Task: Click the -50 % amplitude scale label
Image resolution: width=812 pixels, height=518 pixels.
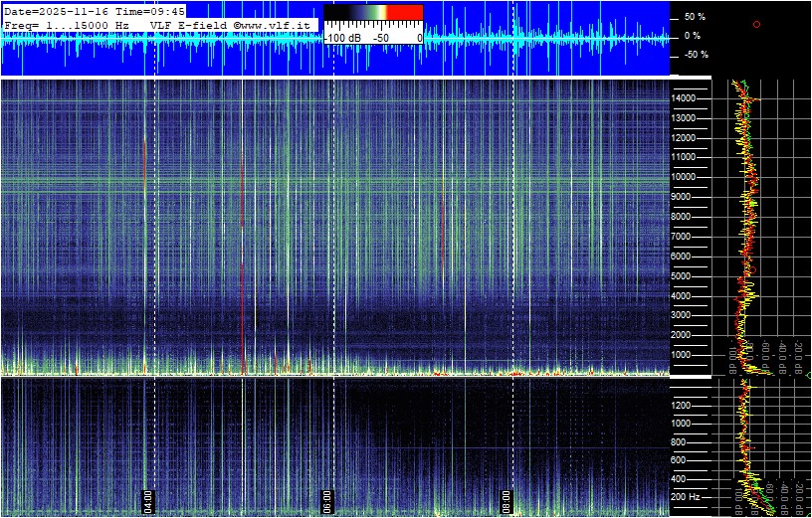Action: [696, 55]
